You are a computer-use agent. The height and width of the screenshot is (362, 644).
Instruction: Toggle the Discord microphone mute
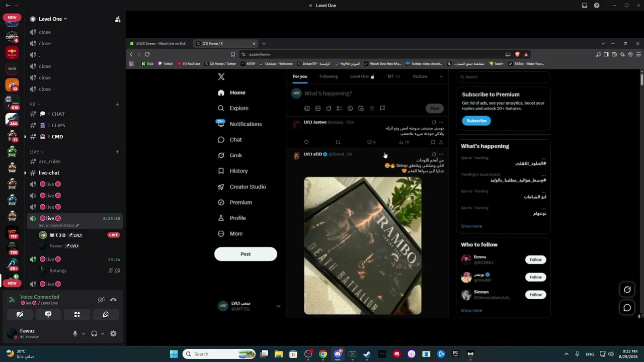75,333
